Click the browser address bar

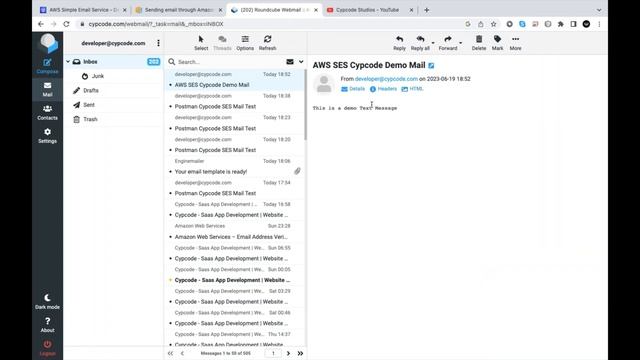pyautogui.click(x=269, y=24)
